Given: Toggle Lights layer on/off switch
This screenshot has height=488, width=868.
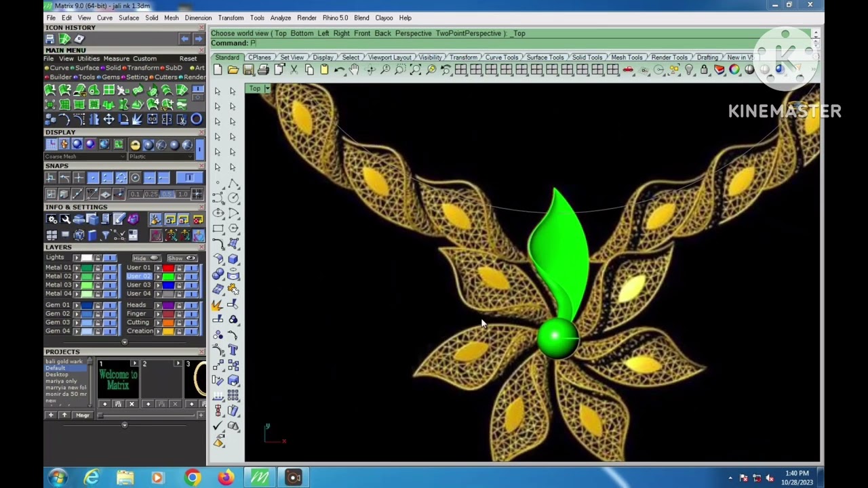Looking at the screenshot, I should [109, 258].
